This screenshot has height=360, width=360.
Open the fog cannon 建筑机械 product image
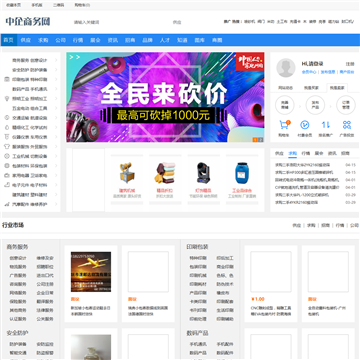127,173
